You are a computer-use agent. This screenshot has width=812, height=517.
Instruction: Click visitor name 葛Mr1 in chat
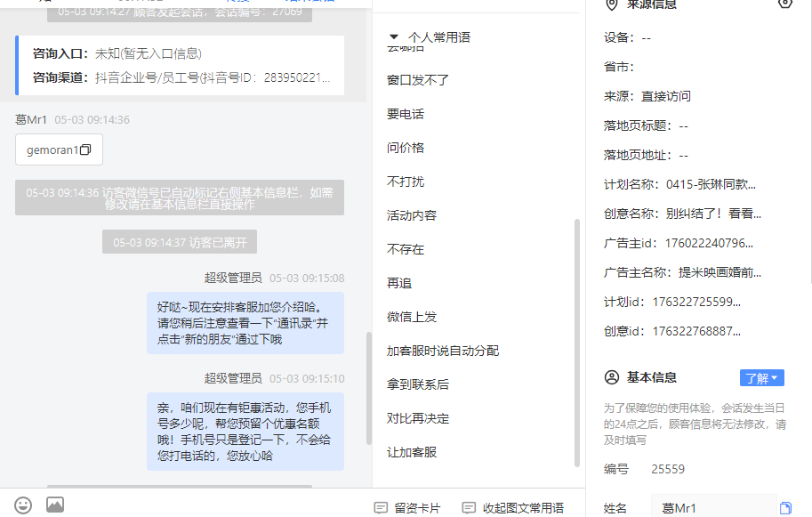tap(30, 119)
